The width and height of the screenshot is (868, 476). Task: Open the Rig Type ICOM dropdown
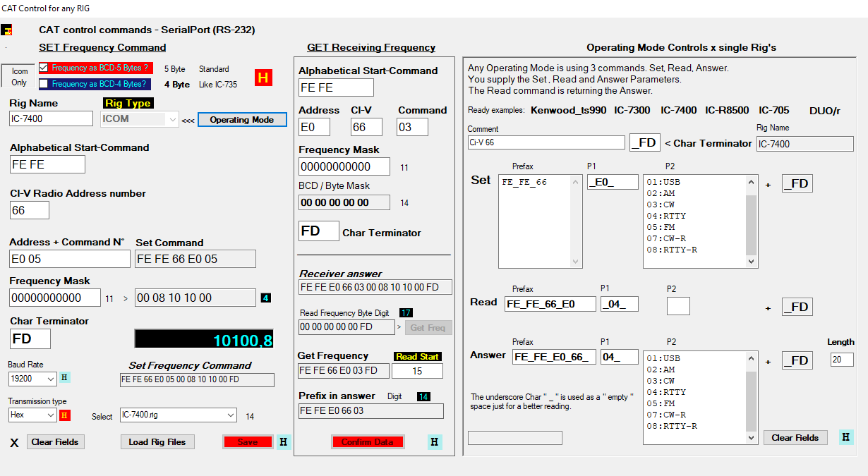[174, 119]
